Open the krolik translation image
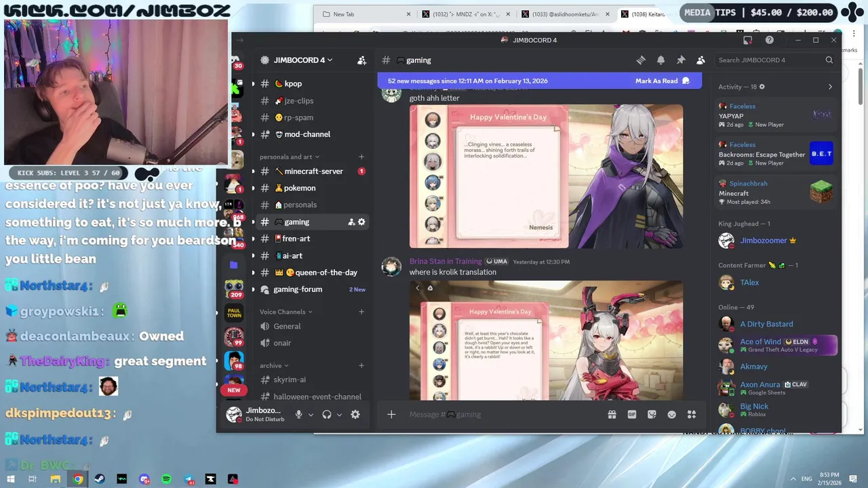Screen dimensions: 868x488 pyautogui.click(x=546, y=340)
